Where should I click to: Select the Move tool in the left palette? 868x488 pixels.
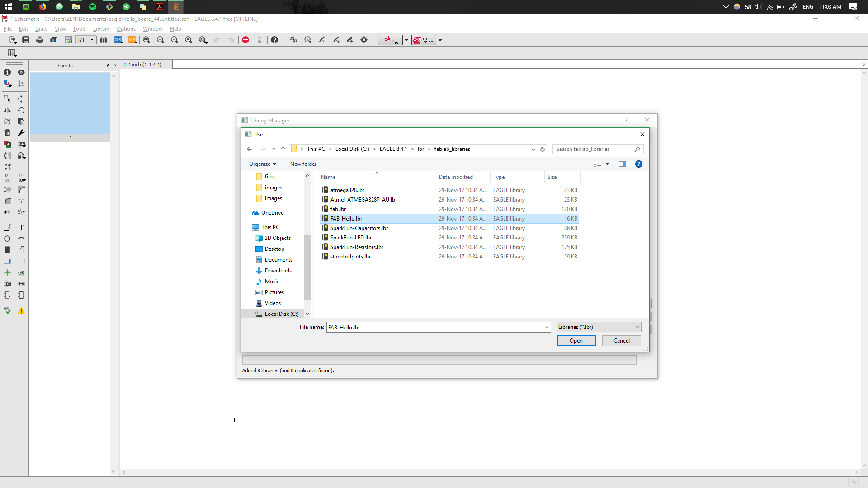click(21, 99)
